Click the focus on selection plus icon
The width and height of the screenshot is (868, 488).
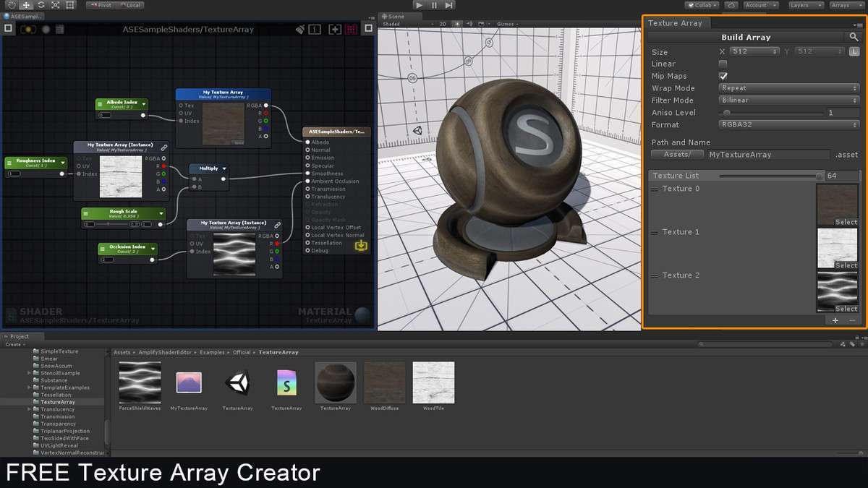pos(335,30)
